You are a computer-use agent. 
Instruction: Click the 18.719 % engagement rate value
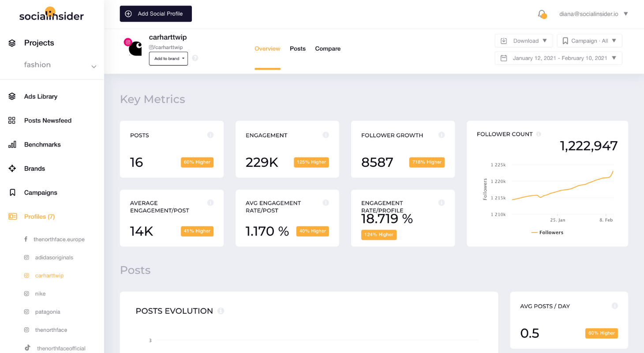click(387, 218)
